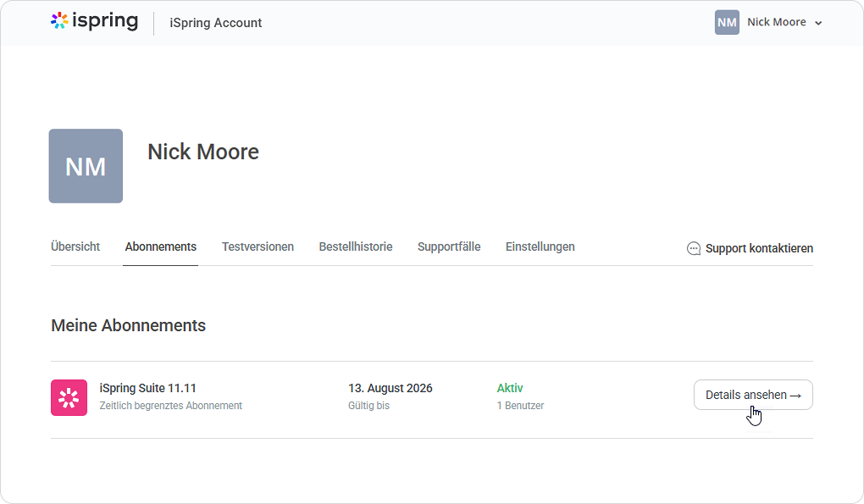Click the Zeitlich begrenztes Abonnement label

tap(171, 406)
